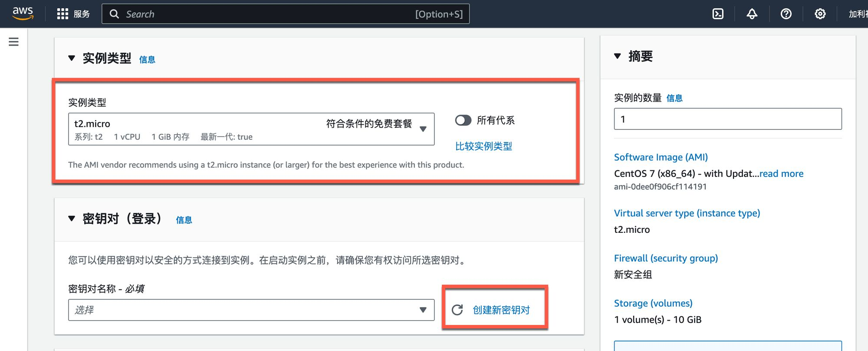
Task: Click read more after CentOS 7 description
Action: [x=782, y=174]
